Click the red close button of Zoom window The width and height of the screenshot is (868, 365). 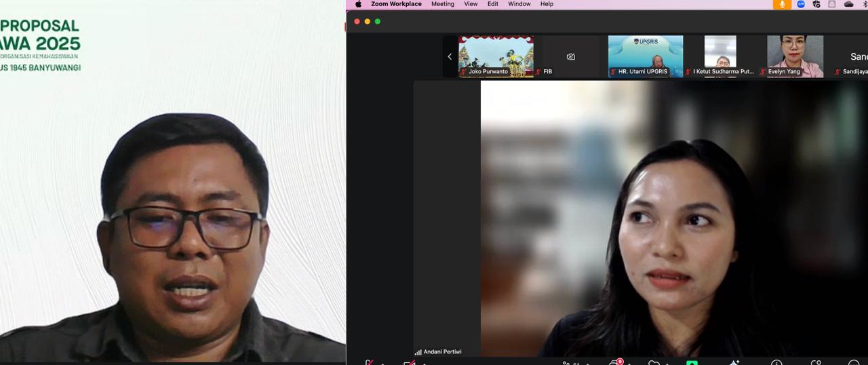coord(357,21)
